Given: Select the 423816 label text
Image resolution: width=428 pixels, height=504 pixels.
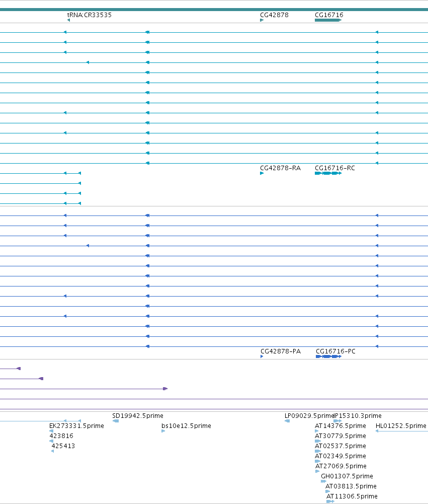Looking at the screenshot, I should [61, 436].
